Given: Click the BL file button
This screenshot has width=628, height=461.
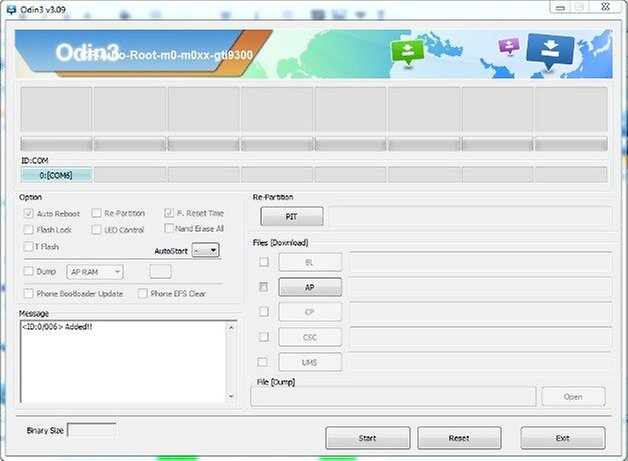Looking at the screenshot, I should tap(310, 262).
